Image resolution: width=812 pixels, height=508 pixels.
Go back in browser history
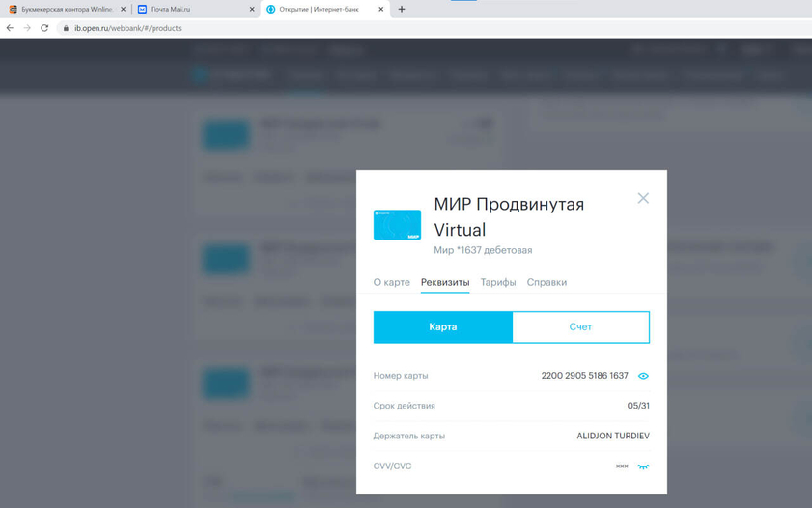pyautogui.click(x=10, y=28)
